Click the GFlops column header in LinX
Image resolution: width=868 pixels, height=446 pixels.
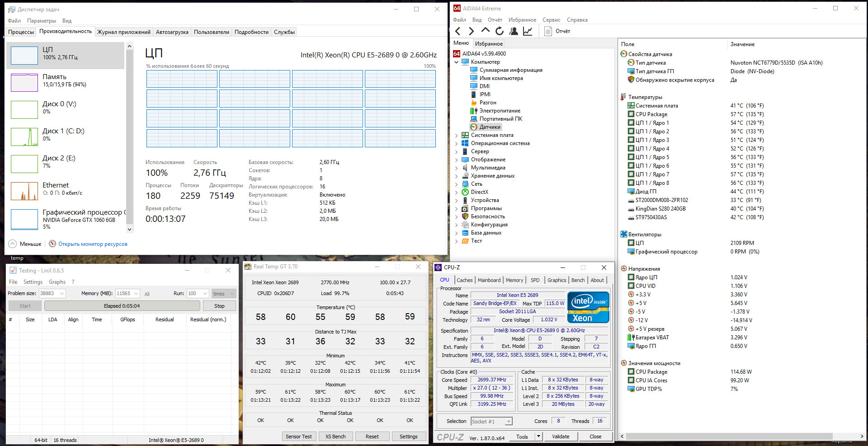point(127,319)
